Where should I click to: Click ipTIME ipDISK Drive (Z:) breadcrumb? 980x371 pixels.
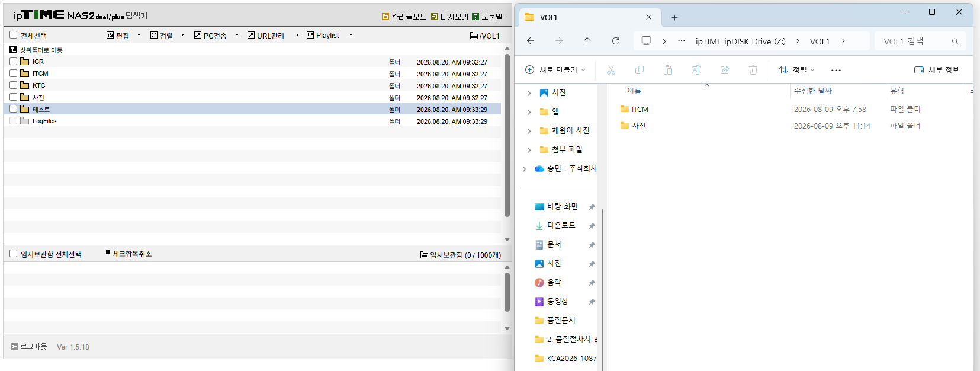(741, 41)
